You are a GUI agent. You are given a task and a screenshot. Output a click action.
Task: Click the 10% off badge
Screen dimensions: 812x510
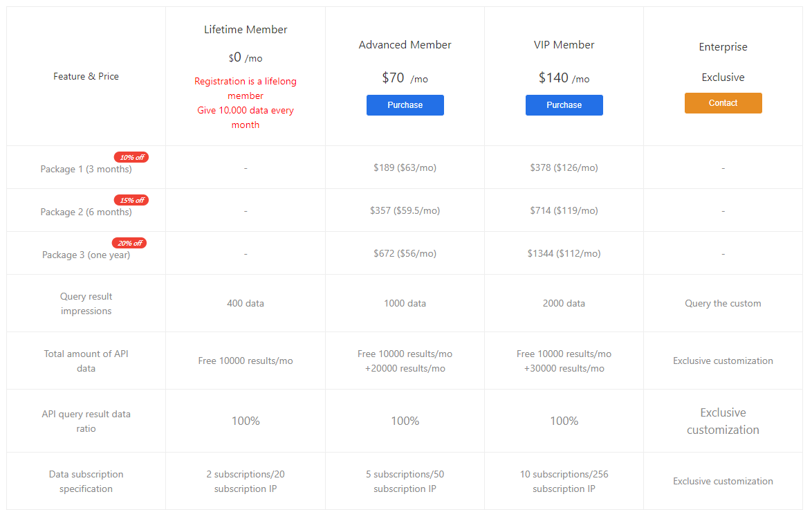point(131,157)
